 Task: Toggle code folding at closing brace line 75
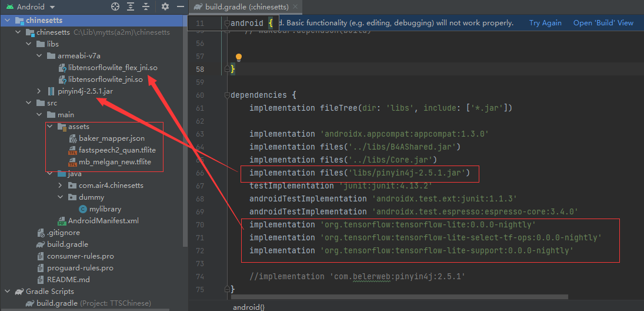click(x=226, y=290)
